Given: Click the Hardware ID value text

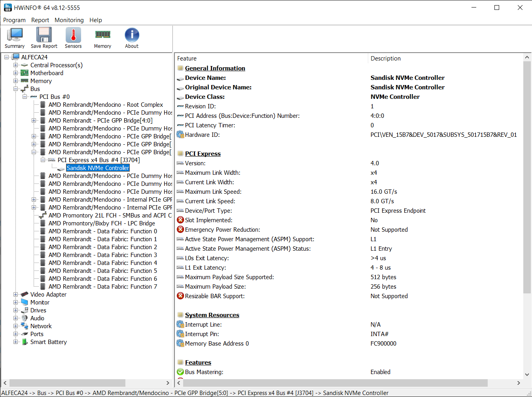Looking at the screenshot, I should pos(443,134).
